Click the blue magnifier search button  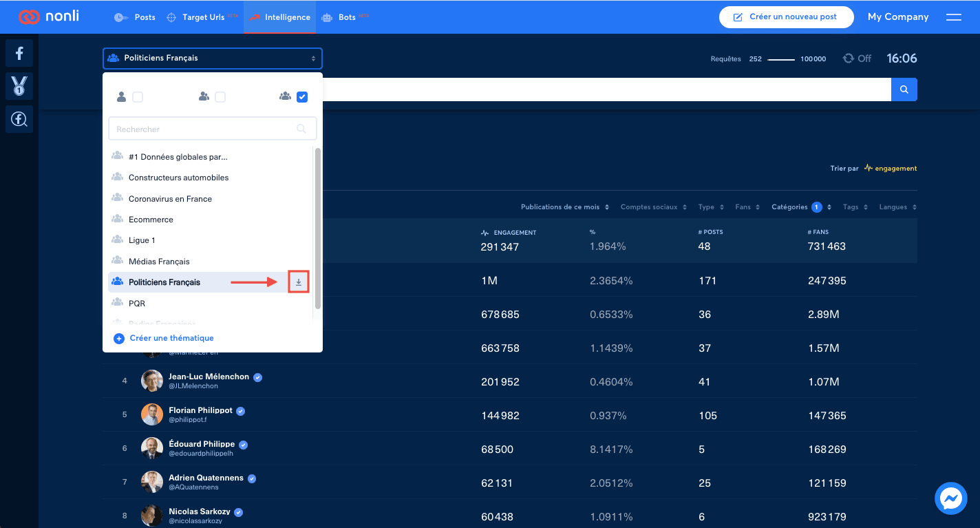[x=904, y=89]
